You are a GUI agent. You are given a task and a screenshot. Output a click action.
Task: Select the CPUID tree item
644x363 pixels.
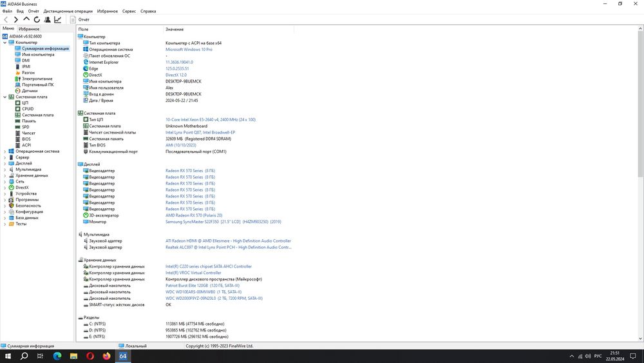pos(28,109)
